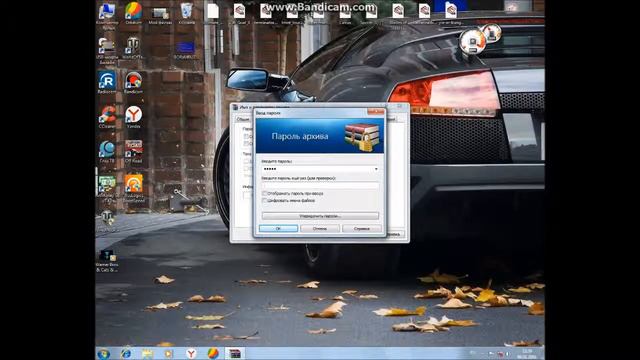This screenshot has width=640, height=360.
Task: Open the Компьютер desktop icon
Action: click(107, 14)
